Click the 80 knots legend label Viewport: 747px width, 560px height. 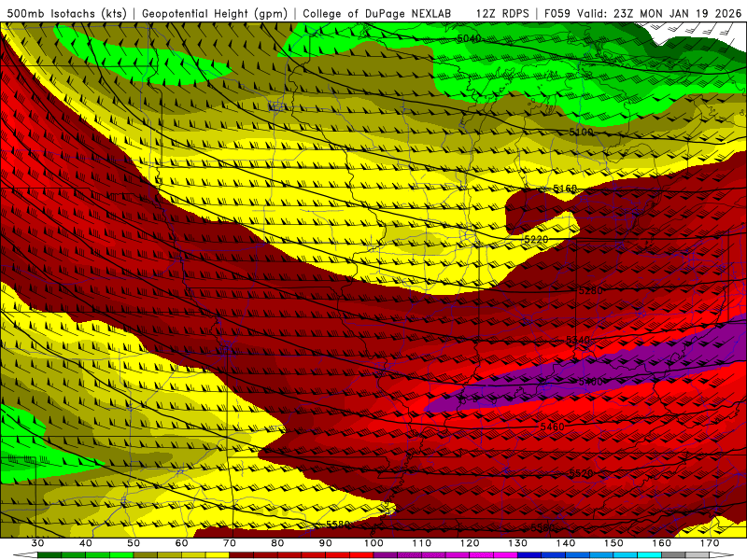pos(277,543)
